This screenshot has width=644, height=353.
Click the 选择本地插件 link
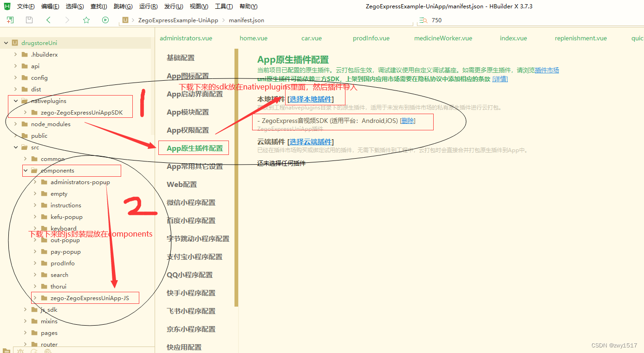point(311,99)
